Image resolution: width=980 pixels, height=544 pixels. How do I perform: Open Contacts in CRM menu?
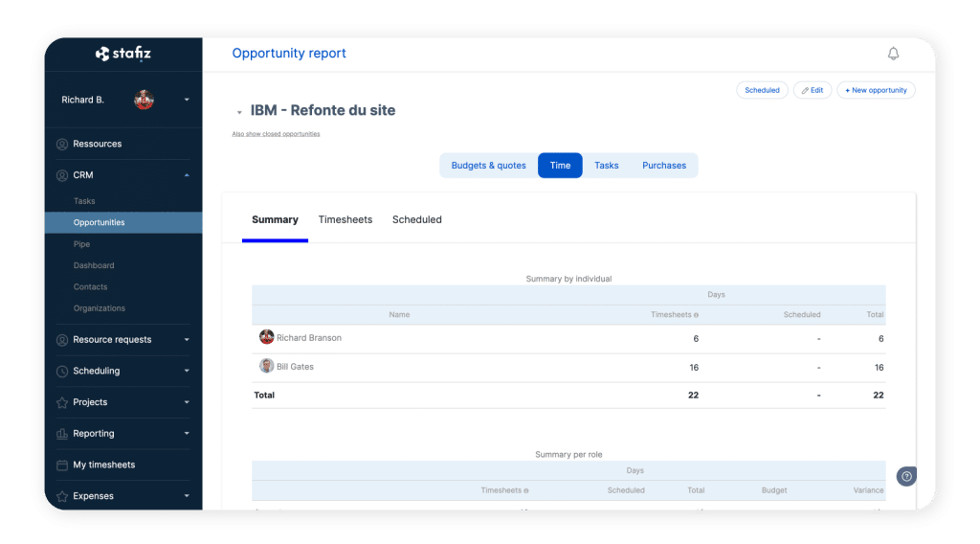pos(91,287)
